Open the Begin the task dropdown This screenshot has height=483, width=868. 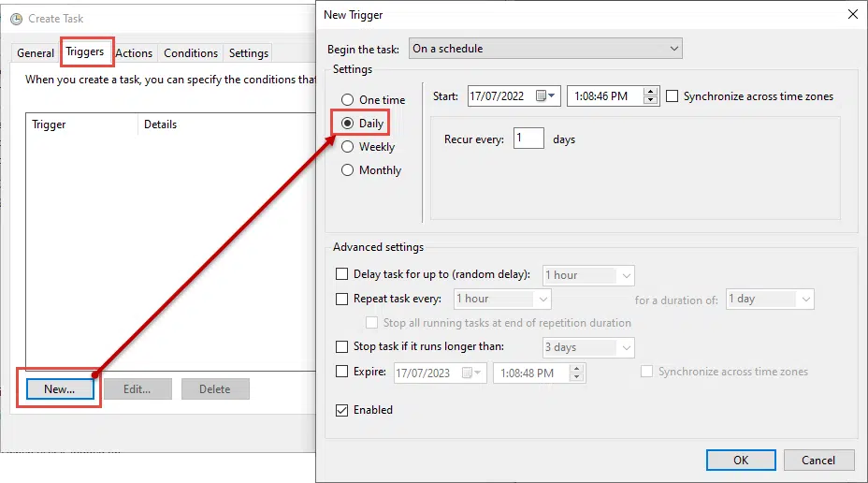545,48
